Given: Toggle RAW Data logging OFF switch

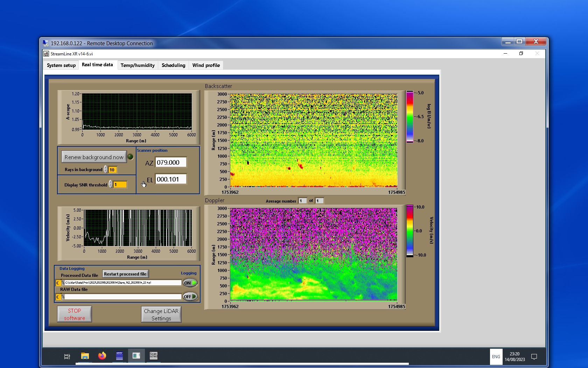Looking at the screenshot, I should pyautogui.click(x=190, y=297).
